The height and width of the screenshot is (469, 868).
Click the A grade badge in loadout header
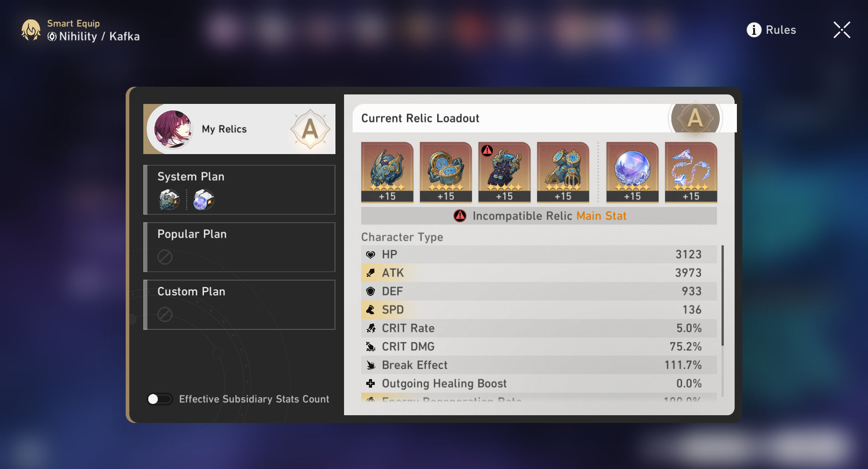pyautogui.click(x=695, y=118)
